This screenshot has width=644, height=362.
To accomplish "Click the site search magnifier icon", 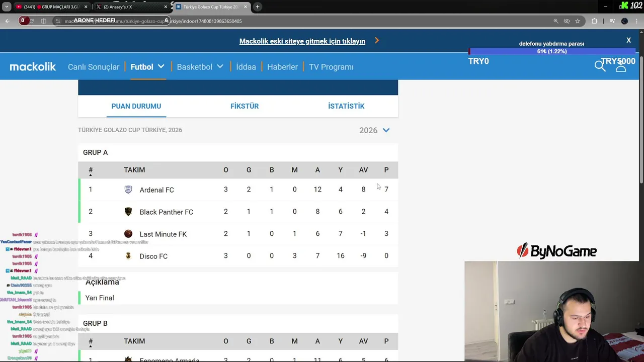I will tap(600, 66).
